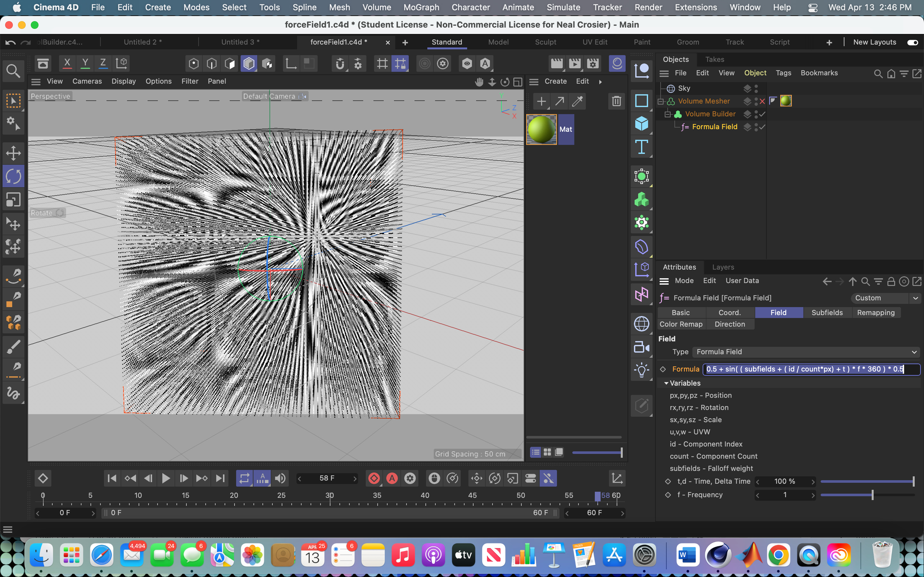Select the Move tool in left toolbar
Viewport: 924px width, 577px height.
[x=13, y=154]
